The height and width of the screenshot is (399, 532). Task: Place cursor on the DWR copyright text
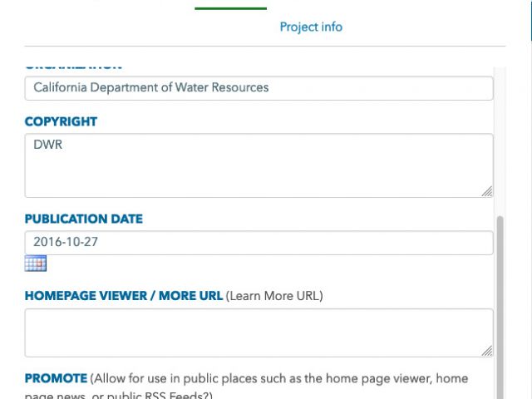coord(48,145)
